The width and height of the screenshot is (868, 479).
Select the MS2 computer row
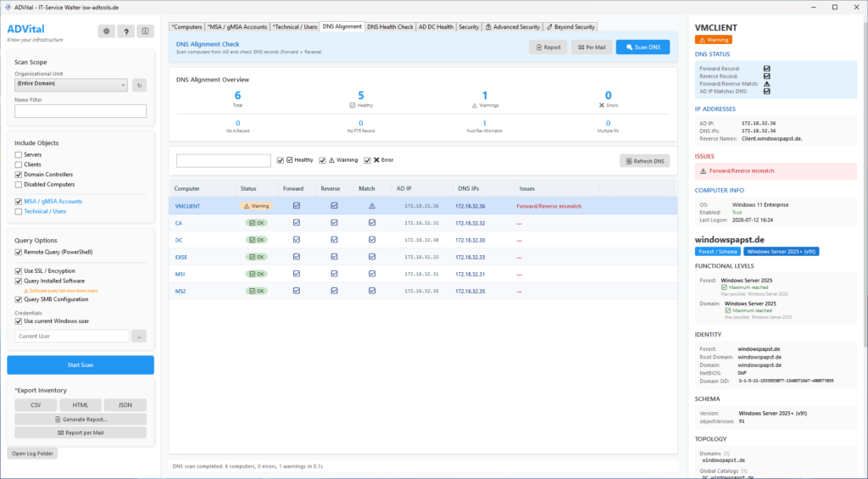pos(423,291)
